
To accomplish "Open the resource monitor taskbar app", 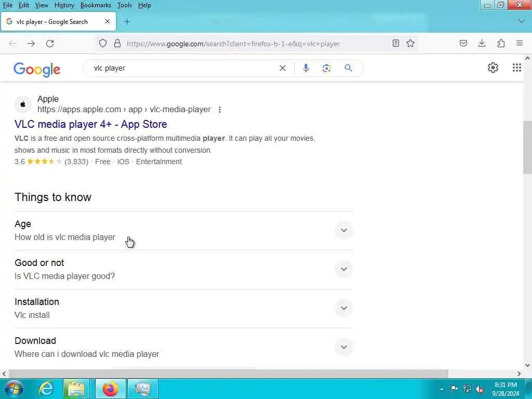I will 143,389.
